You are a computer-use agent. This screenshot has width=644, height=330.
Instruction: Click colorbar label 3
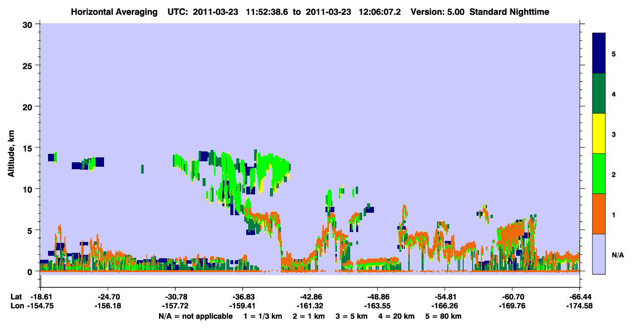(613, 134)
